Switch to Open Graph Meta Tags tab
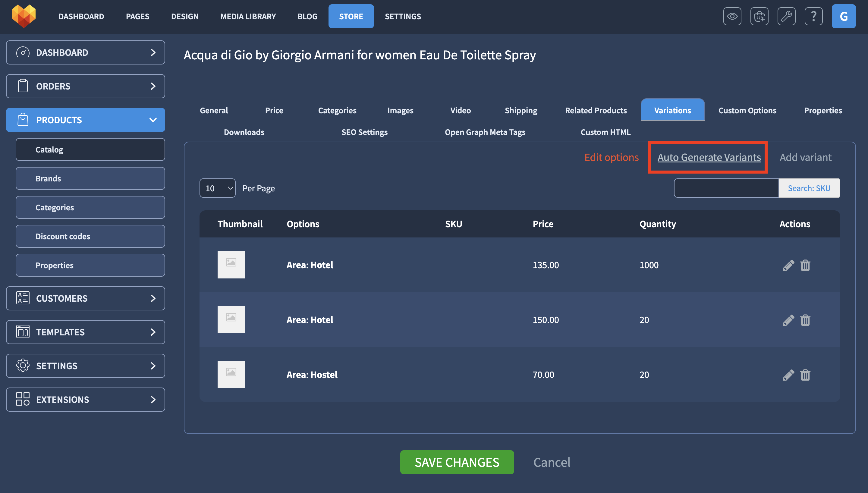The height and width of the screenshot is (493, 868). point(485,132)
